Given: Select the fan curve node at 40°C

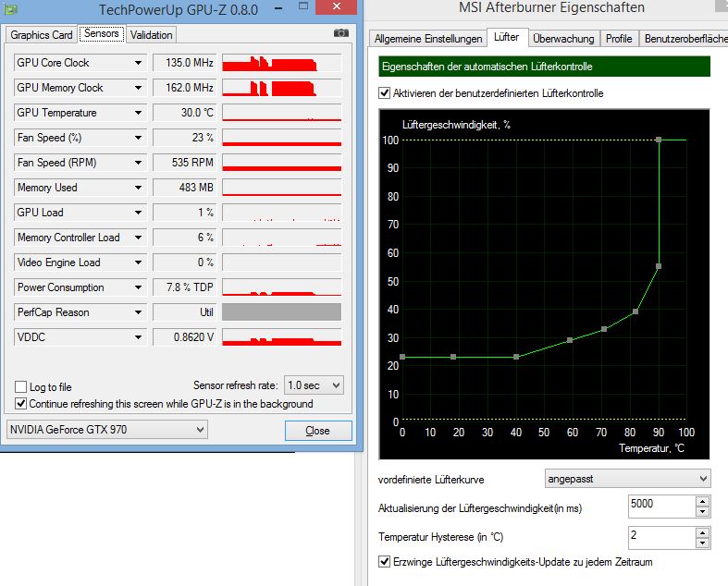Looking at the screenshot, I should click(x=516, y=357).
